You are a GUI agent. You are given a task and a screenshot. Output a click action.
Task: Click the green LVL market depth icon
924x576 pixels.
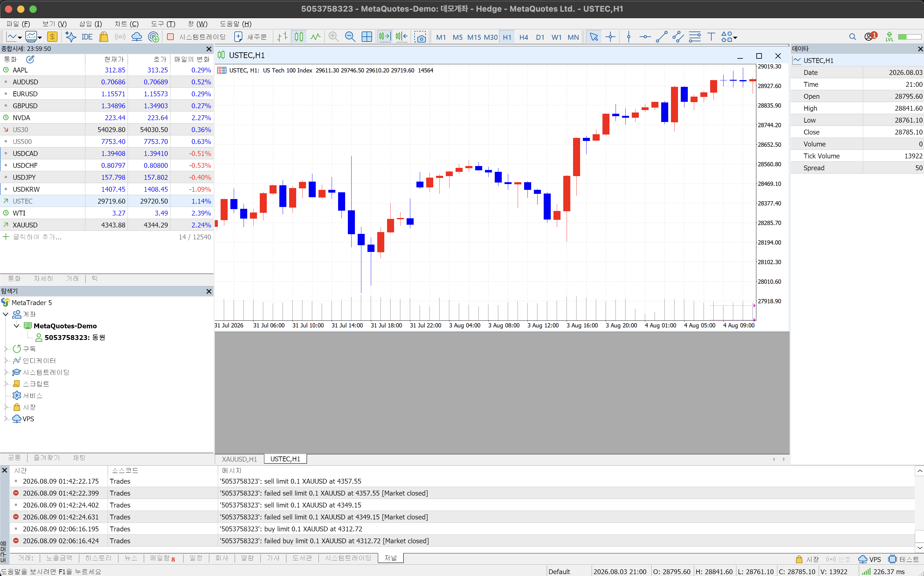pyautogui.click(x=889, y=37)
